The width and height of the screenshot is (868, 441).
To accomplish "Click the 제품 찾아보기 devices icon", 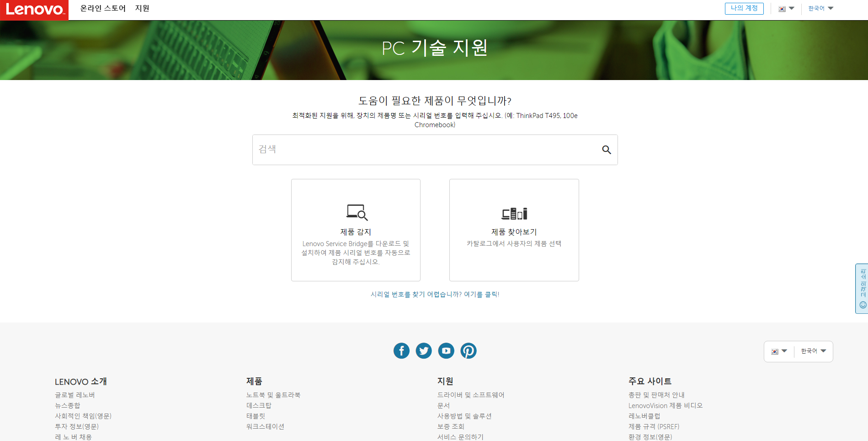I will tap(514, 213).
